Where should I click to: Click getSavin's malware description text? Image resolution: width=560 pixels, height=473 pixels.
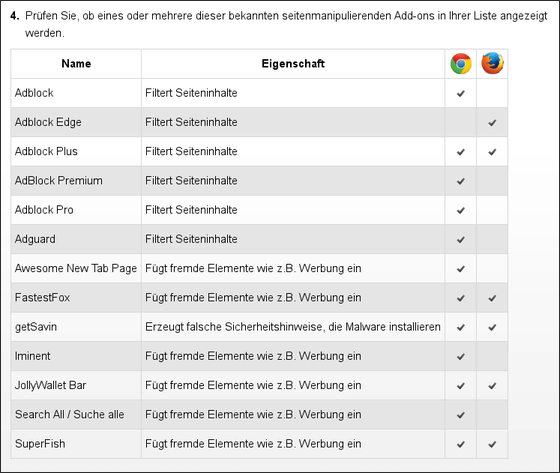click(292, 327)
